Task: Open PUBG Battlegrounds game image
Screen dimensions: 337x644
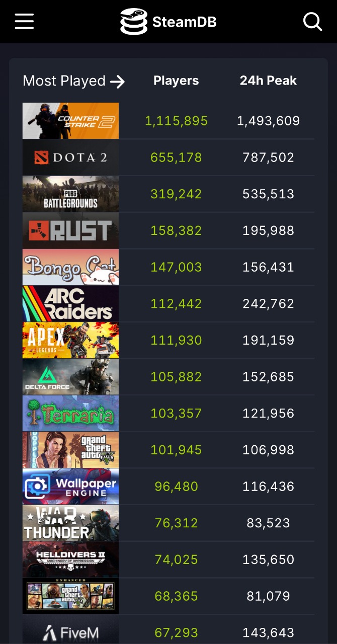Action: pyautogui.click(x=70, y=194)
